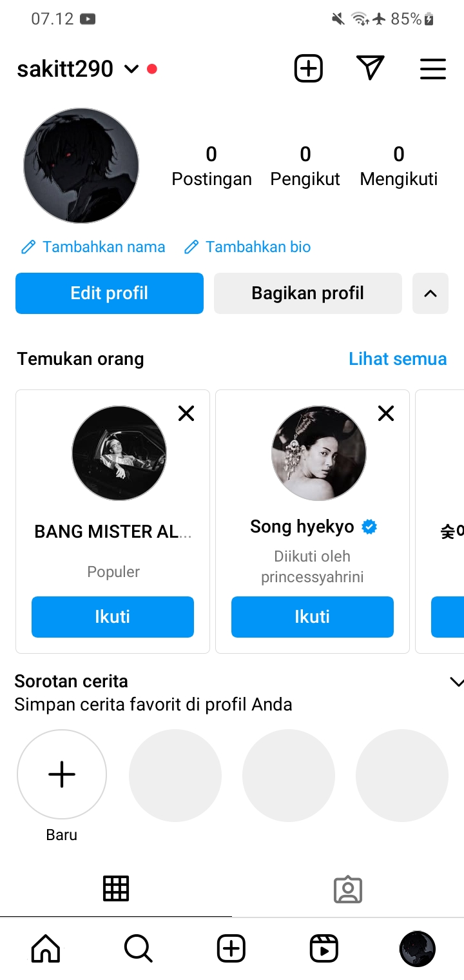Open the create new post icon in header
The width and height of the screenshot is (464, 980).
click(x=308, y=68)
